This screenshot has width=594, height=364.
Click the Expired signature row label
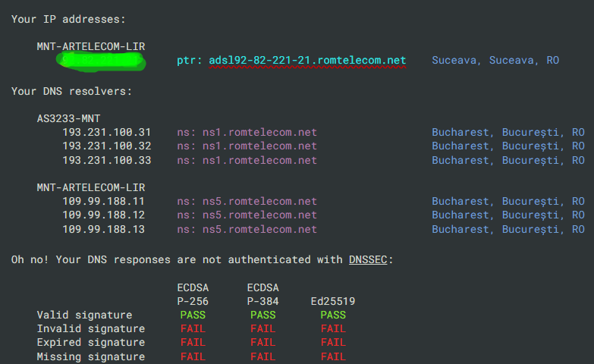pyautogui.click(x=91, y=343)
